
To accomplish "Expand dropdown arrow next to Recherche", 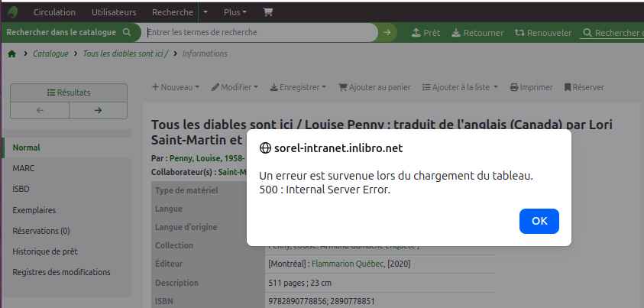I will 205,12.
